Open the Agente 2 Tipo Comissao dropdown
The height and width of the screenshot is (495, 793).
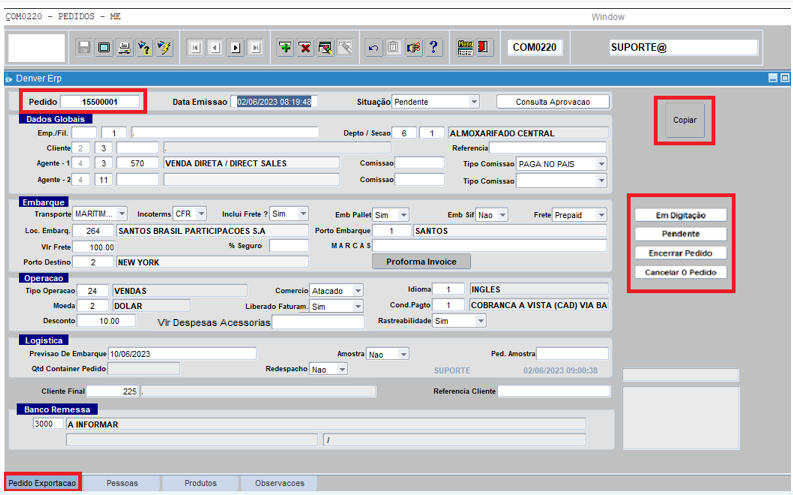coord(601,181)
